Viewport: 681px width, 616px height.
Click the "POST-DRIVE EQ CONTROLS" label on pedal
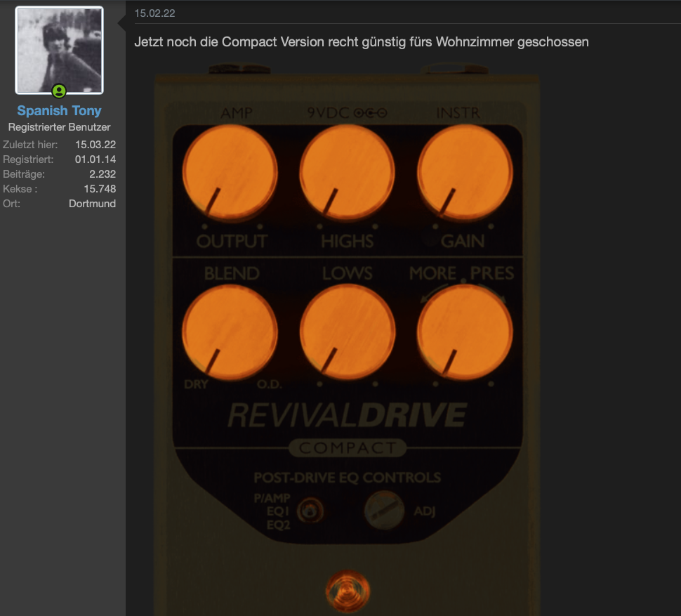pyautogui.click(x=348, y=478)
